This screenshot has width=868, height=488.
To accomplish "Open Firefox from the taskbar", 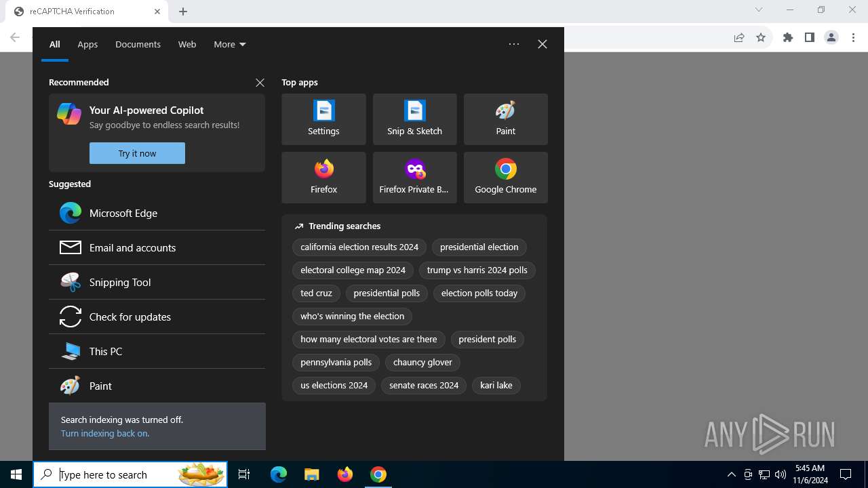I will click(x=345, y=474).
